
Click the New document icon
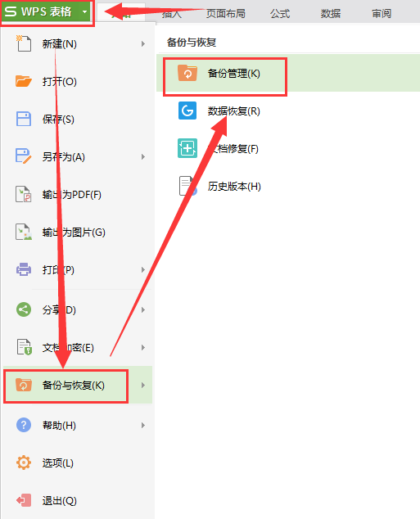pos(24,43)
